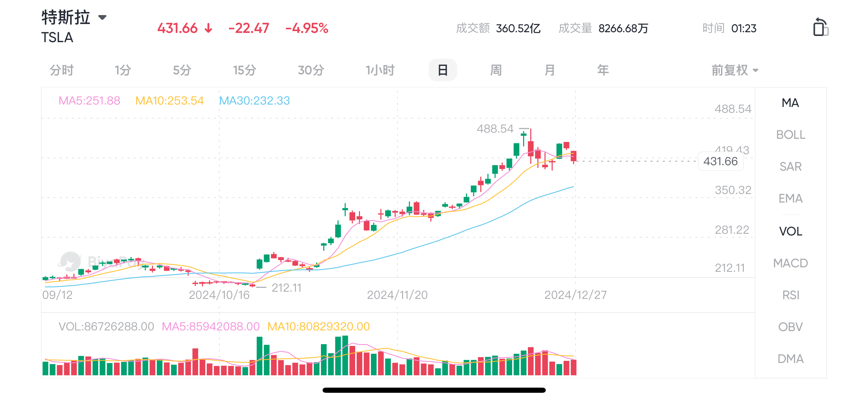Select the RSI indicator

point(791,295)
